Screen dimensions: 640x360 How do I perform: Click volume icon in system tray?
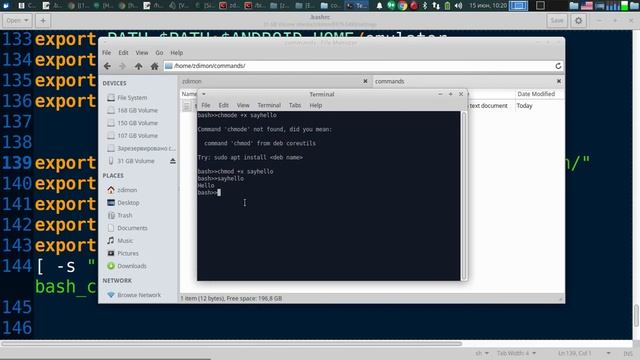pyautogui.click(x=458, y=5)
